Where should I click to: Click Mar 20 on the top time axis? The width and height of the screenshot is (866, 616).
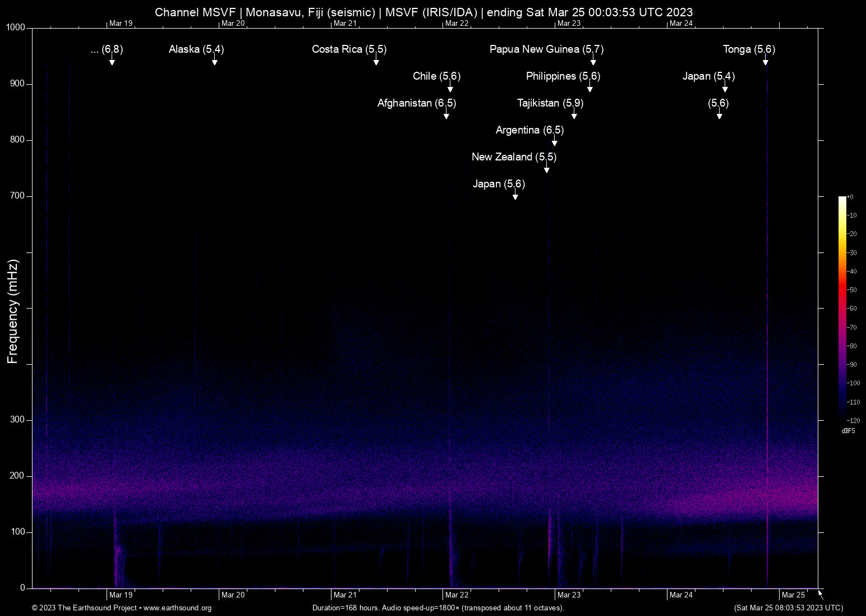coord(233,23)
